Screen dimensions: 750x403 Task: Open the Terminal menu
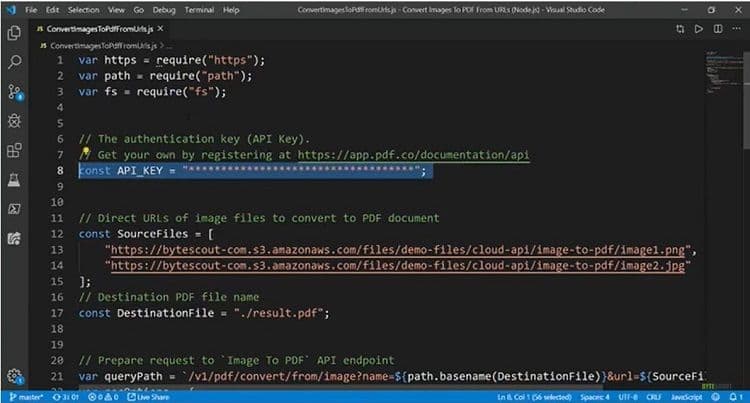point(199,9)
